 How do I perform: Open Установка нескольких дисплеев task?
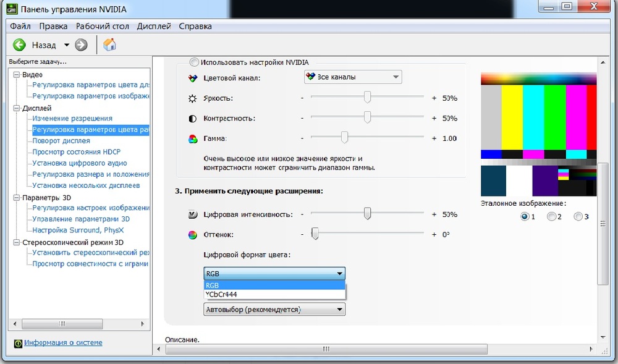tap(86, 185)
